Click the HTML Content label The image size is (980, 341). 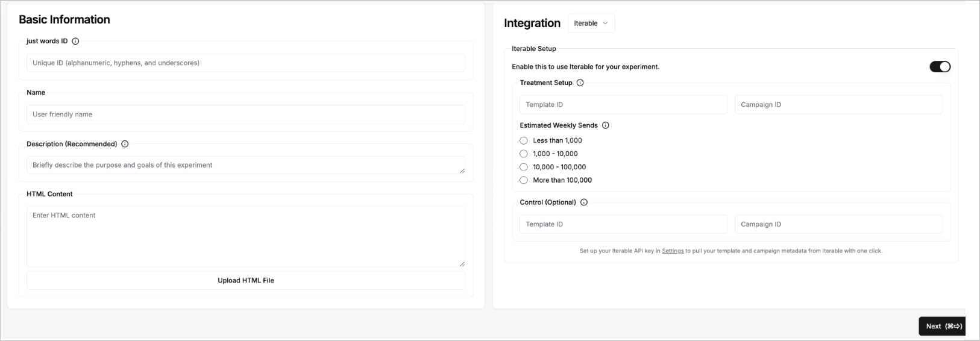point(49,194)
